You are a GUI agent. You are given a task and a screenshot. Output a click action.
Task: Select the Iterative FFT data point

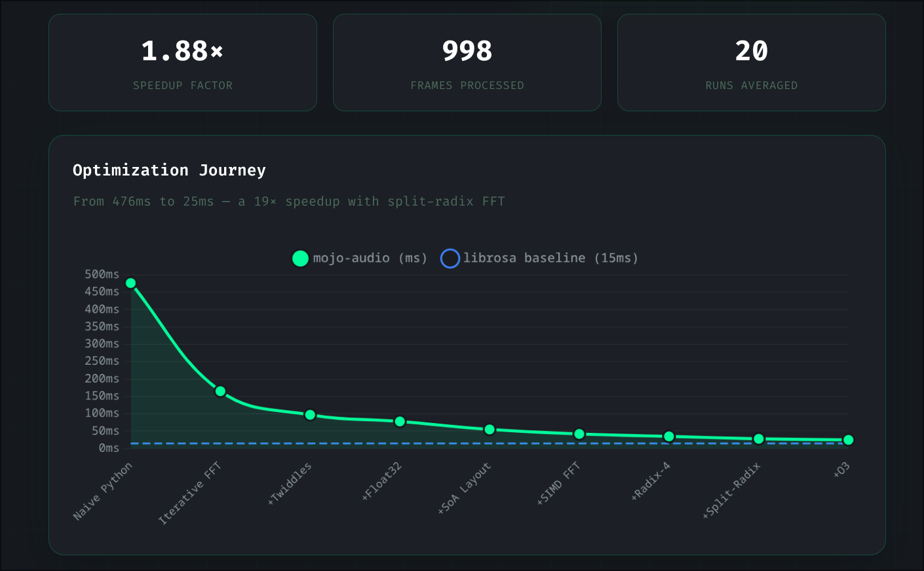pyautogui.click(x=220, y=392)
